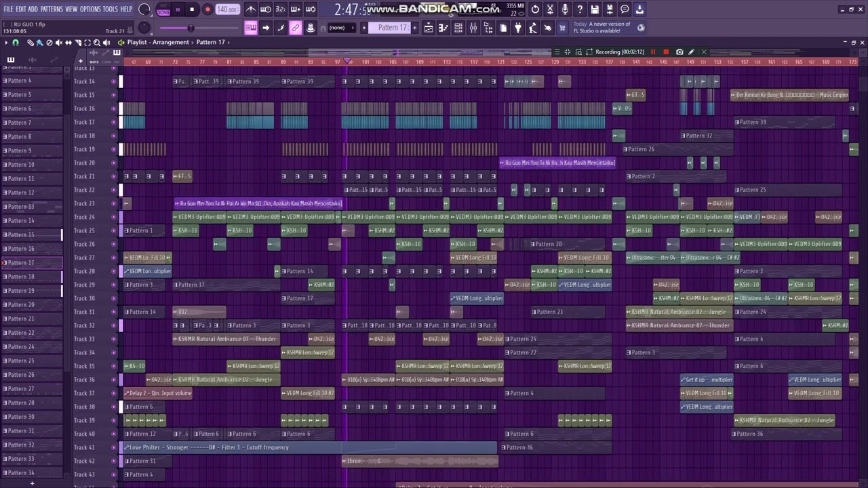Open the Piano roll window
Viewport: 868px width, 488px height.
tap(443, 28)
